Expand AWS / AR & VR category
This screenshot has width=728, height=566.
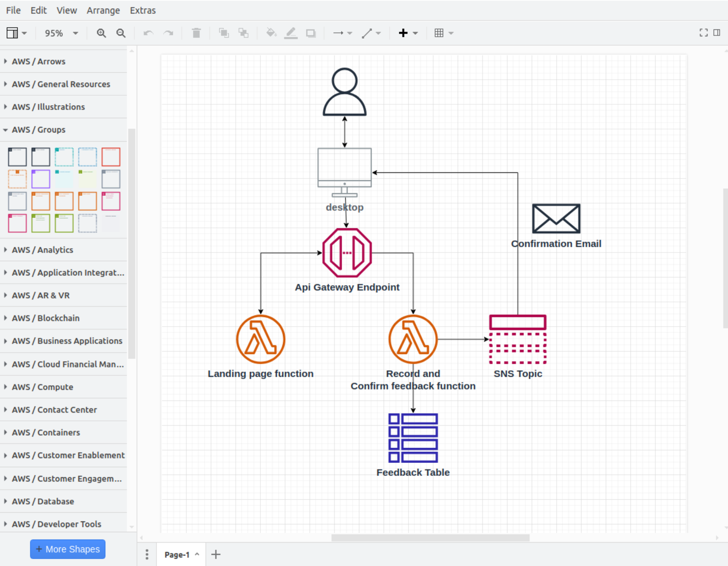[x=63, y=295]
